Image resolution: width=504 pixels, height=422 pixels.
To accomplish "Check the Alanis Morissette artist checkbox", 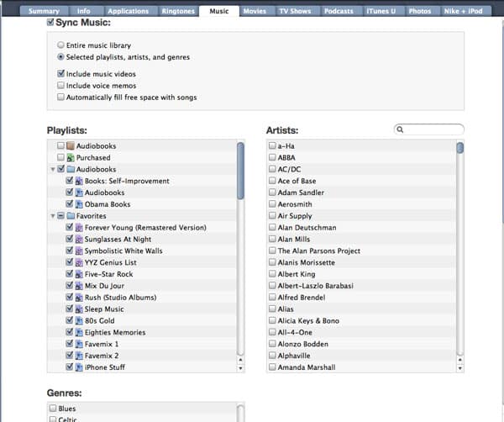I will point(272,262).
